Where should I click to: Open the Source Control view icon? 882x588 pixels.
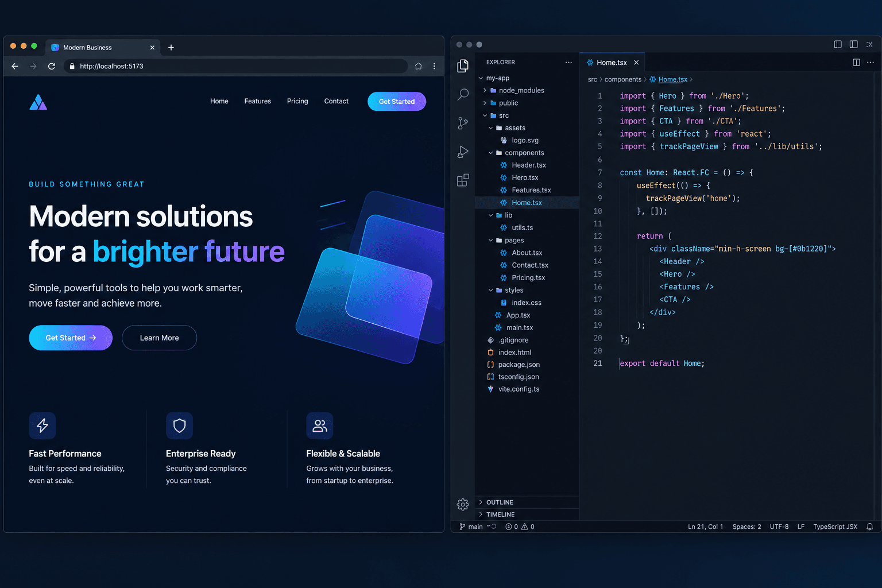point(463,123)
